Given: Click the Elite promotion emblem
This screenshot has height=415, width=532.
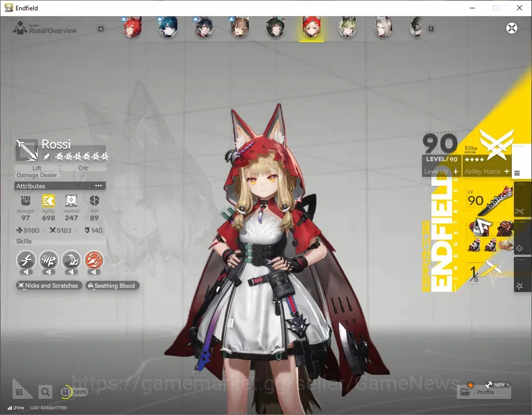Looking at the screenshot, I should click(496, 144).
